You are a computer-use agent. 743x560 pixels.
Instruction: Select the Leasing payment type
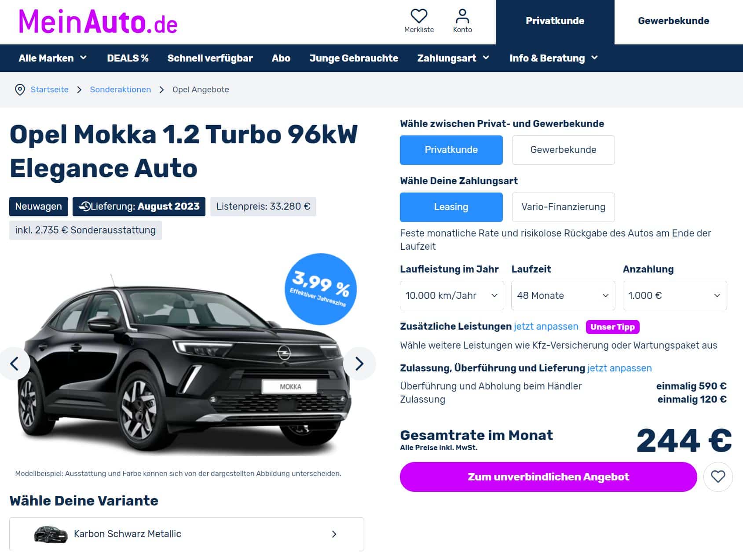point(451,207)
